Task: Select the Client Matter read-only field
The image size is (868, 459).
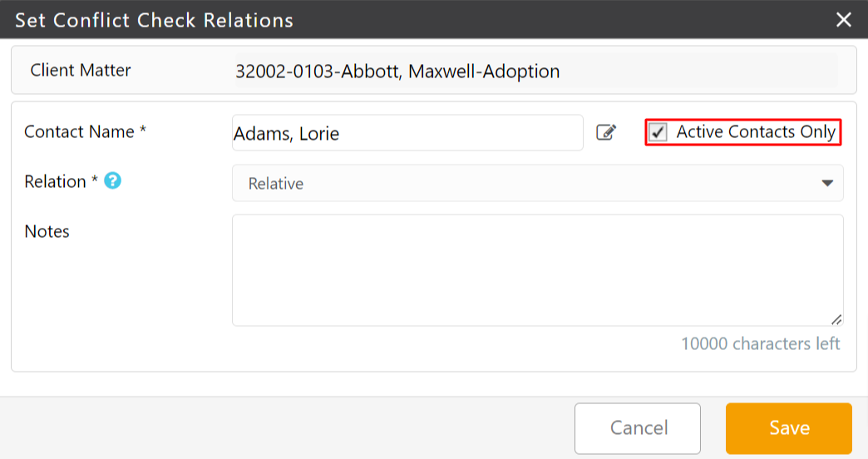Action: 536,71
